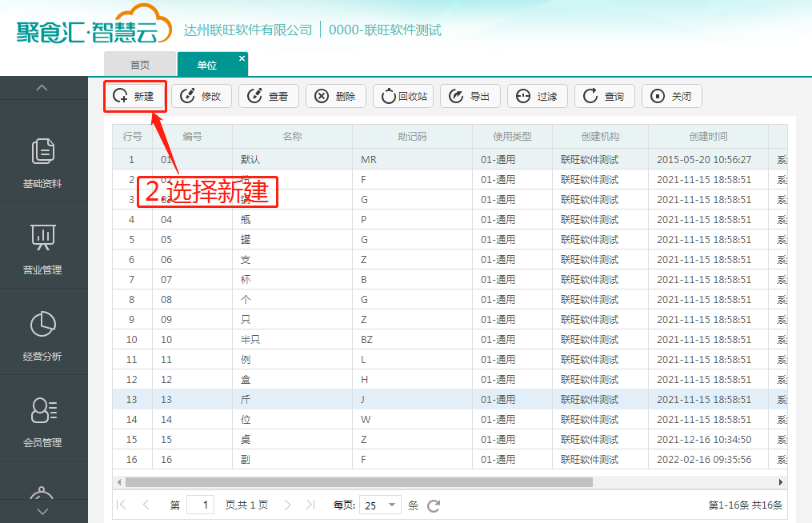Go to the previous page of results
Viewport: 812px width, 523px height.
pos(146,505)
